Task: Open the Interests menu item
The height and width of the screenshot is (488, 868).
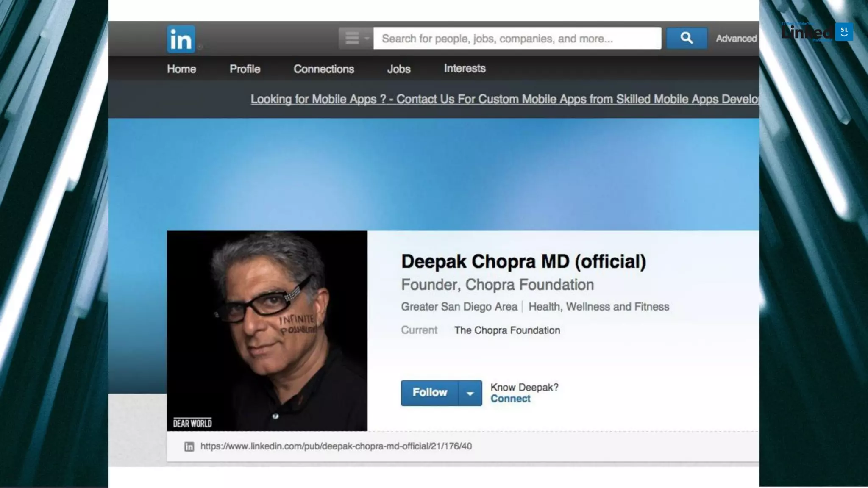Action: 465,68
